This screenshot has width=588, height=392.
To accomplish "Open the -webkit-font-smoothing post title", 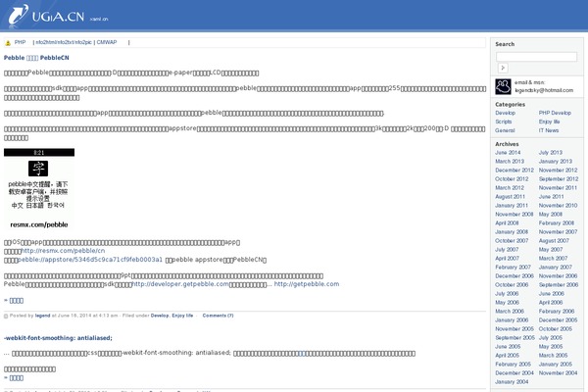I will (58, 338).
